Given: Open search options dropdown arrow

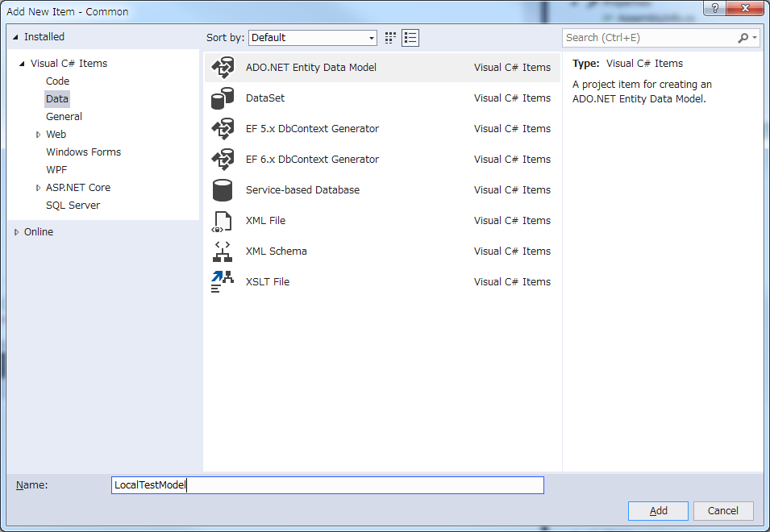Looking at the screenshot, I should (x=755, y=38).
